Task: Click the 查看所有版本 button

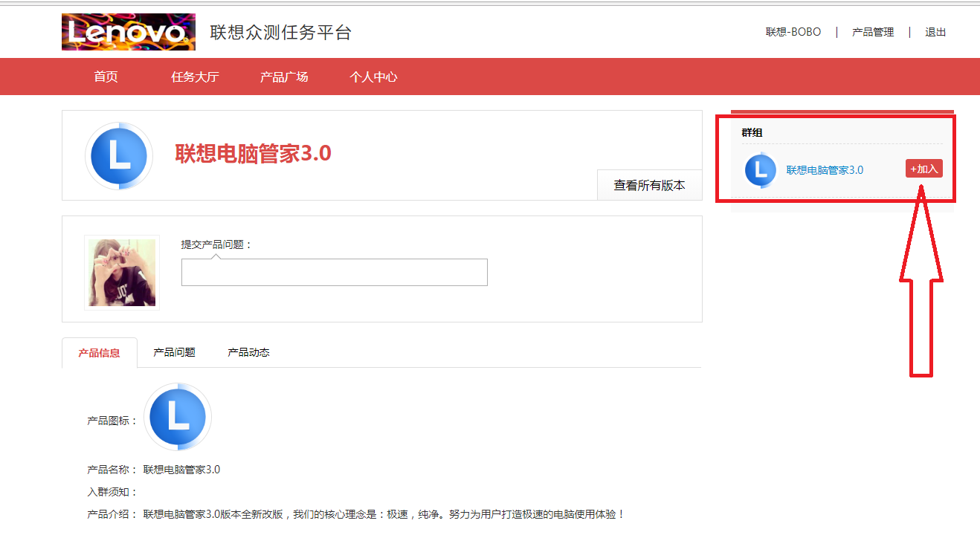Action: (x=649, y=185)
